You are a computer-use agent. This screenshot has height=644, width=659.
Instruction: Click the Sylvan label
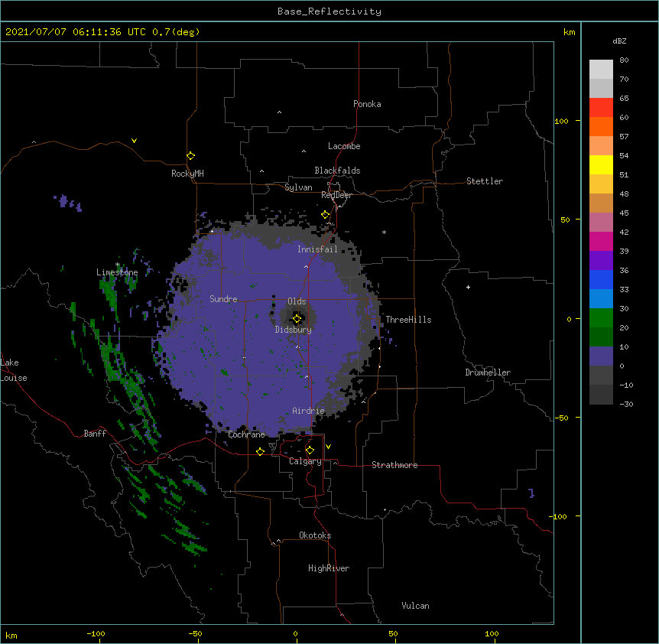[x=298, y=187]
